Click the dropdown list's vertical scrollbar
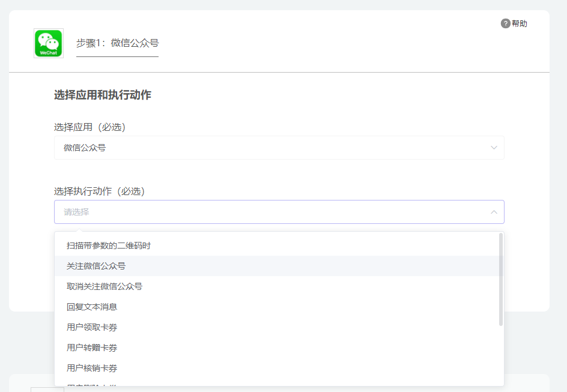Viewport: 567px width, 392px height. (500, 280)
